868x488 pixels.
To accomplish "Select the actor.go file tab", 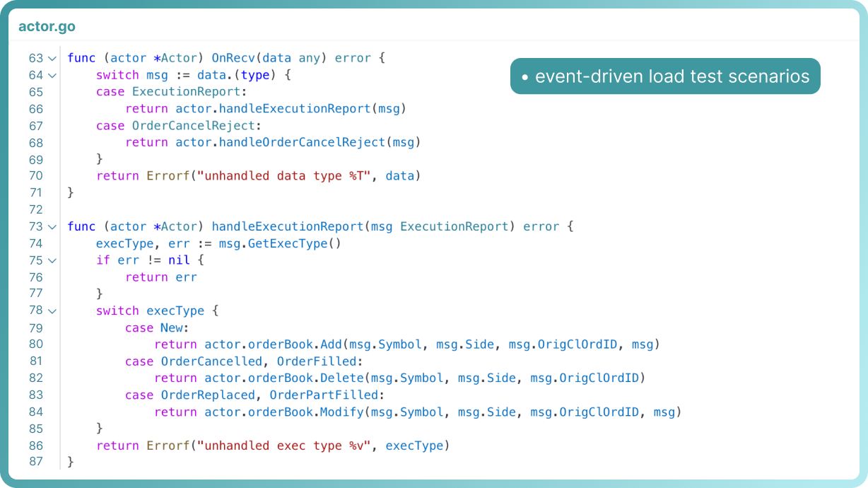I will point(47,27).
